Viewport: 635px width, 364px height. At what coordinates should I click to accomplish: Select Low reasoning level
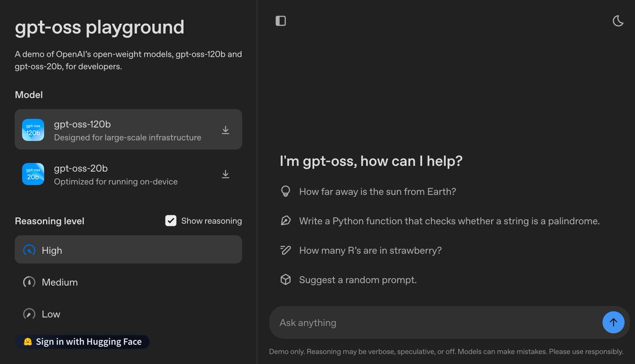(x=128, y=314)
